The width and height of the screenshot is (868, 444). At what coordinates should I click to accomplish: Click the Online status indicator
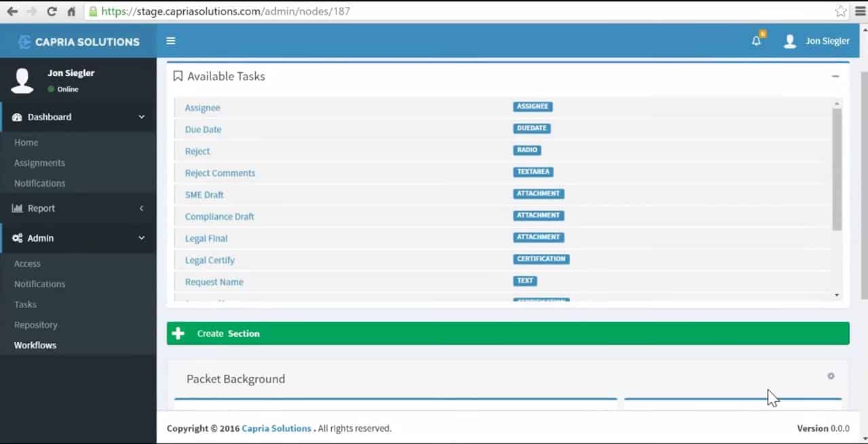coord(63,89)
